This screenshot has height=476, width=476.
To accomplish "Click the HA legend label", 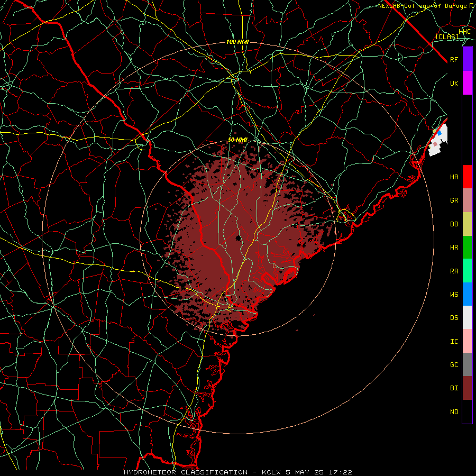I will coord(454,177).
